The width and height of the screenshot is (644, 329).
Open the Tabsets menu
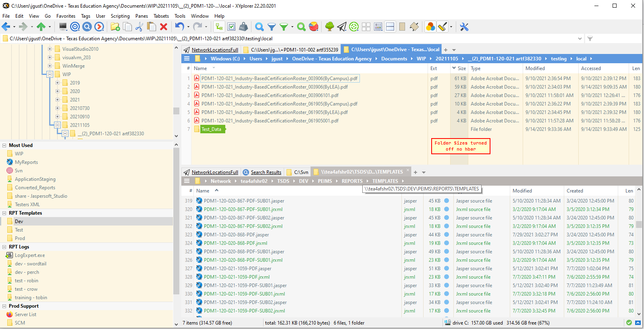[161, 16]
